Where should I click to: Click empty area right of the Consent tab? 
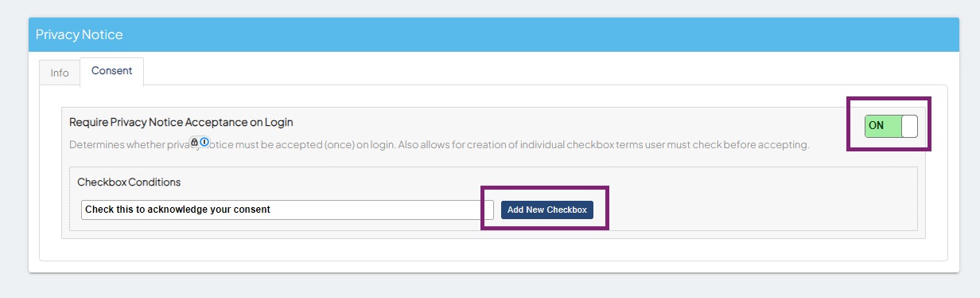tap(541, 72)
